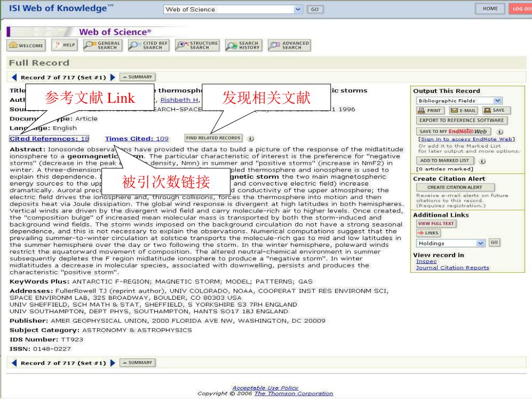
Task: Click the LINKS arrow button
Action: pos(428,233)
